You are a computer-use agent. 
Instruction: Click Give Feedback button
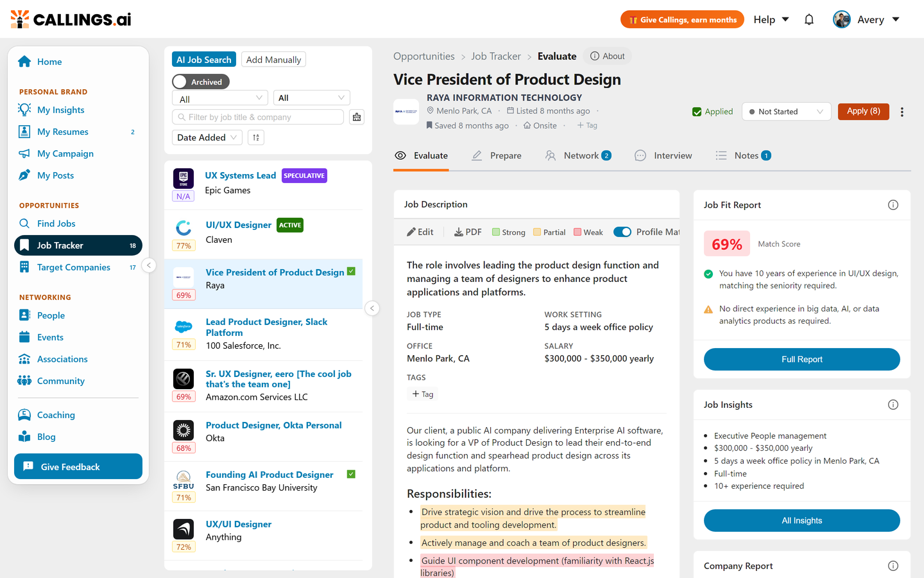(x=78, y=466)
